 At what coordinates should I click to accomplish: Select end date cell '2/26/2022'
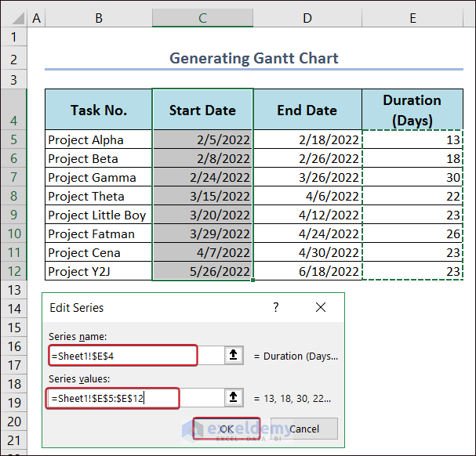pos(307,158)
